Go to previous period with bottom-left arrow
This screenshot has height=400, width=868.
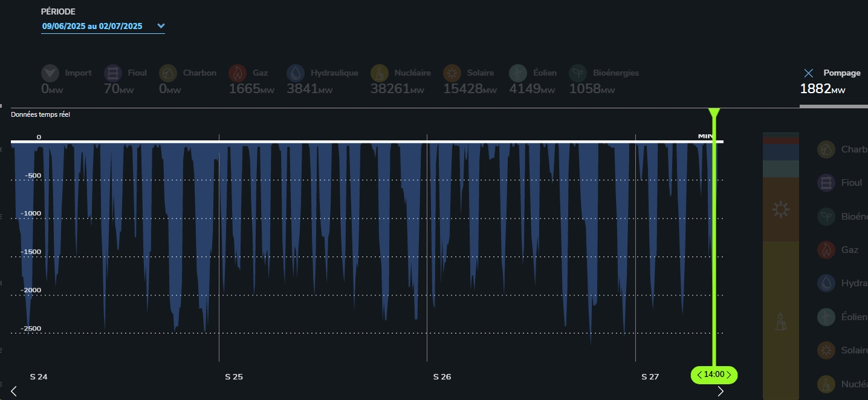click(14, 391)
